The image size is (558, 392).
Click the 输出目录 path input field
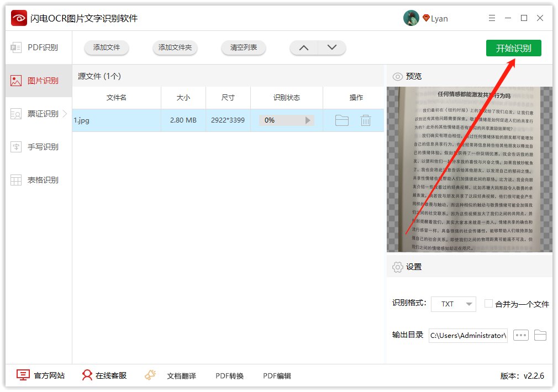467,335
